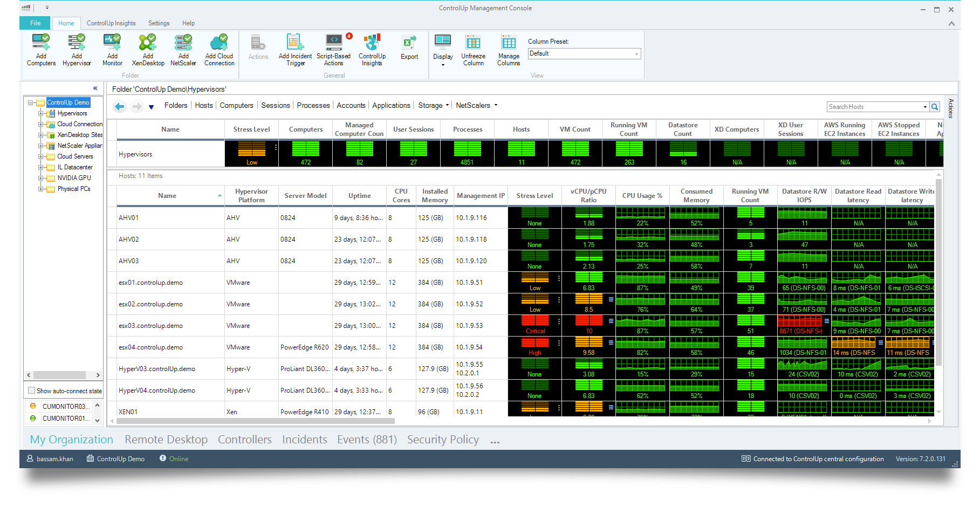Open the Security Policy tab
Viewport: 980px width, 507px height.
[x=443, y=440]
